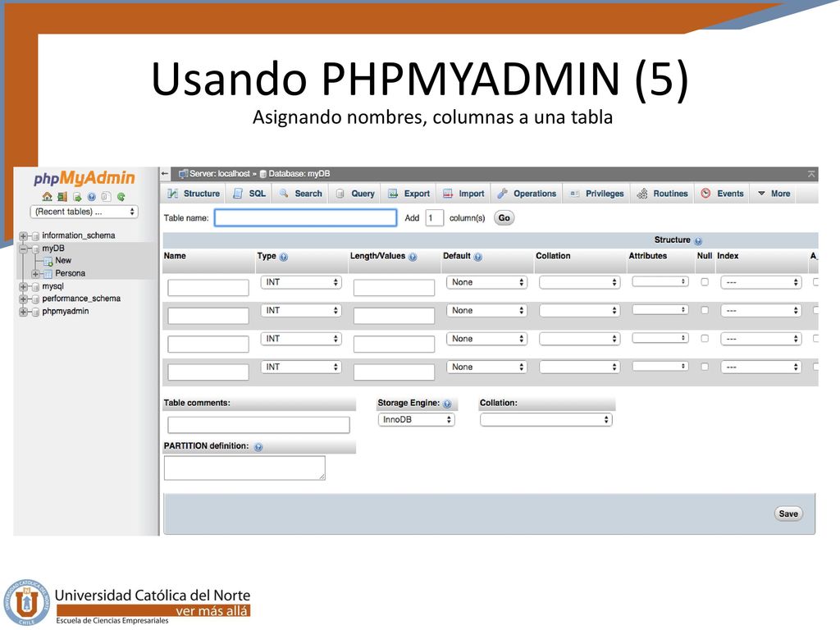Click the help icon next to Type header
Viewport: 840px width, 630px height.
284,257
